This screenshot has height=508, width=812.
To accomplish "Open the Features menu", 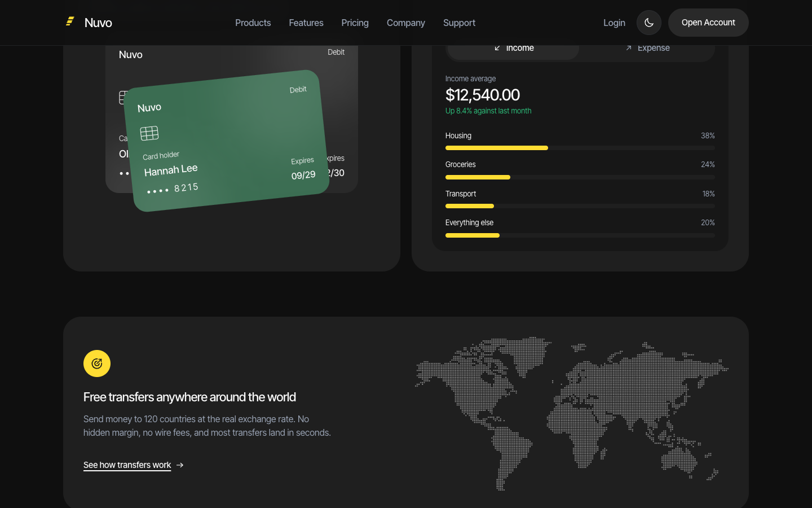I will pos(306,23).
